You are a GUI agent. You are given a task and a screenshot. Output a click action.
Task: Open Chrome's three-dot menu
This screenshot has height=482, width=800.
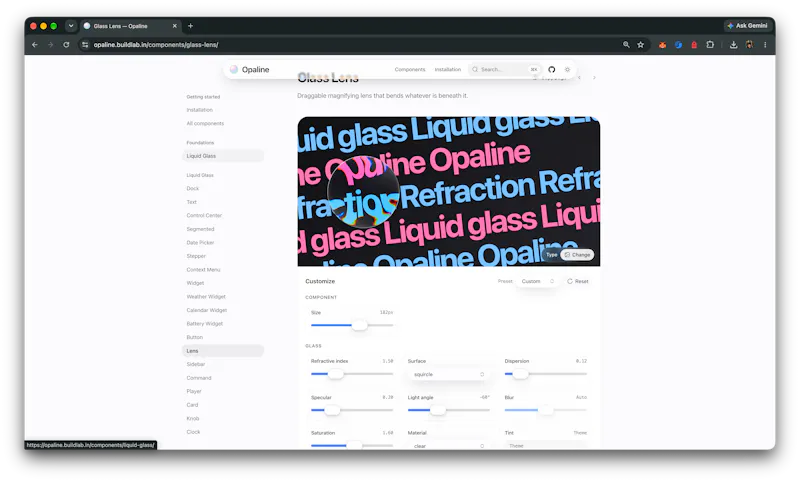(765, 45)
